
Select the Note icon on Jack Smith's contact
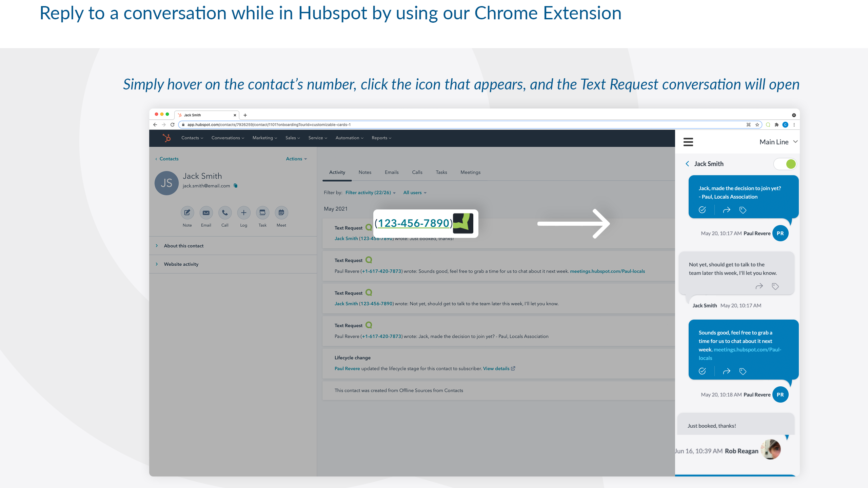pyautogui.click(x=187, y=213)
